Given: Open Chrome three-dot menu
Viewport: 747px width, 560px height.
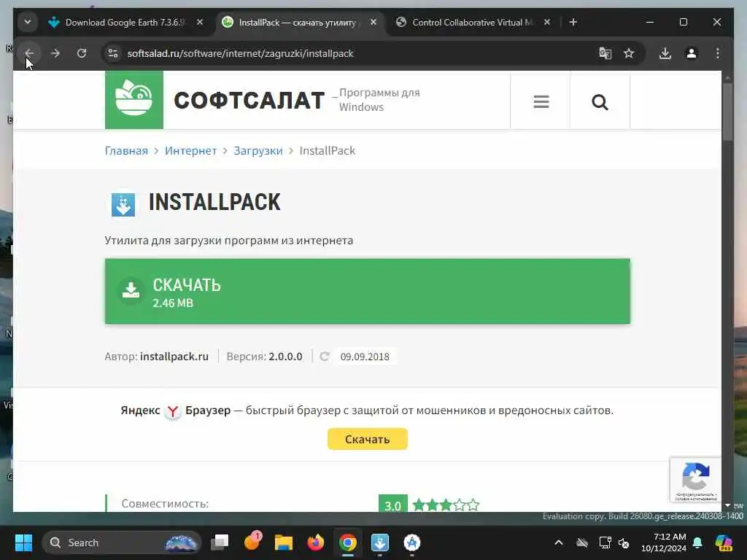Looking at the screenshot, I should [718, 53].
